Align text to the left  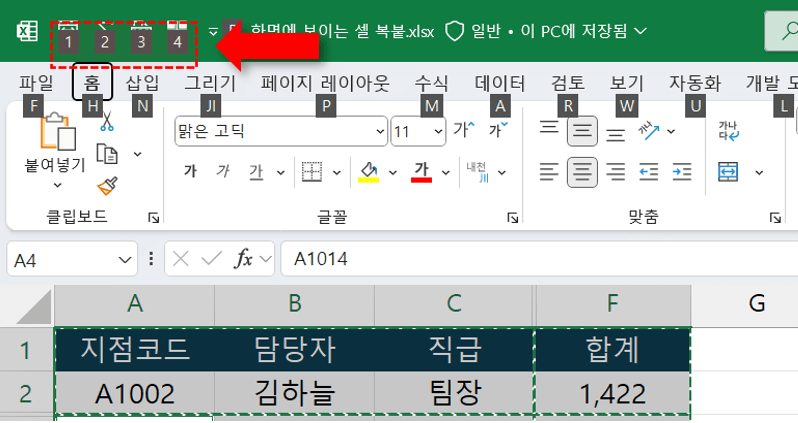(549, 172)
